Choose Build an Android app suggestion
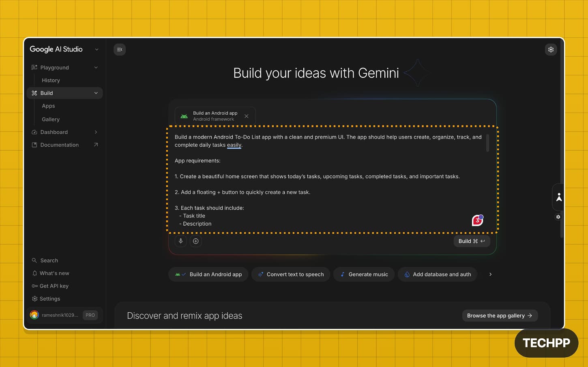Image resolution: width=588 pixels, height=367 pixels. (208, 274)
